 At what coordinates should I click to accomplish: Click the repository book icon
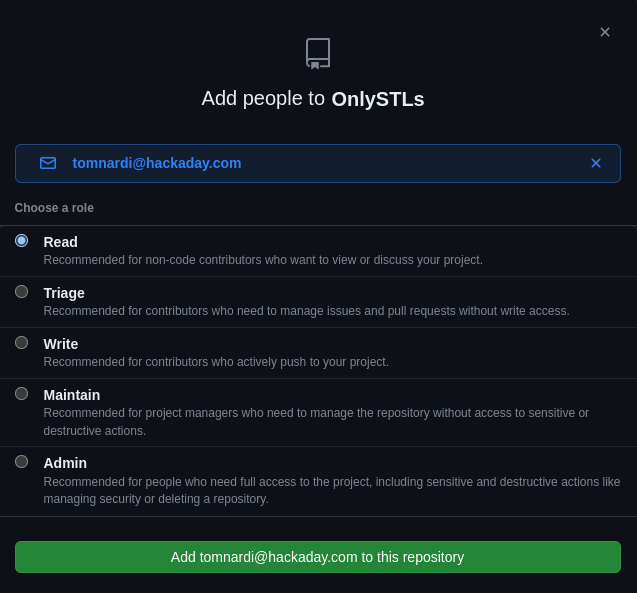[318, 53]
